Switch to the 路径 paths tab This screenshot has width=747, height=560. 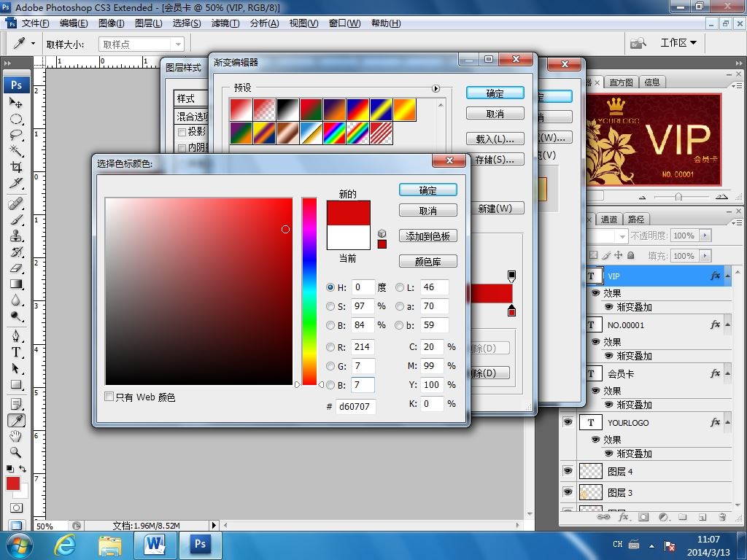point(636,219)
